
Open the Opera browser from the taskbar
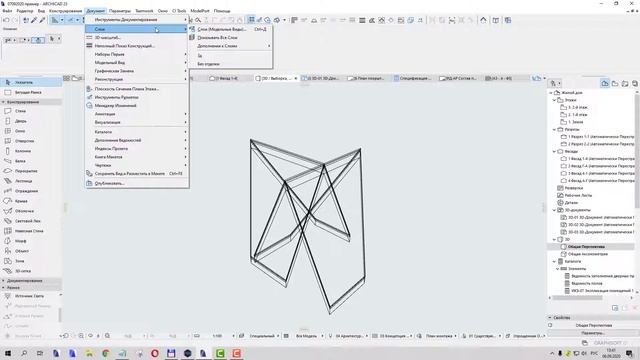155,353
